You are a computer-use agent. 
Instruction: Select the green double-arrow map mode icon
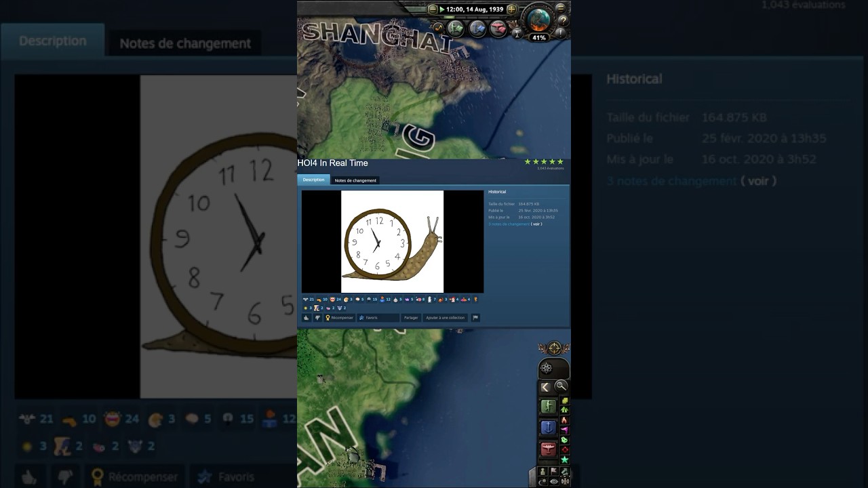click(565, 410)
